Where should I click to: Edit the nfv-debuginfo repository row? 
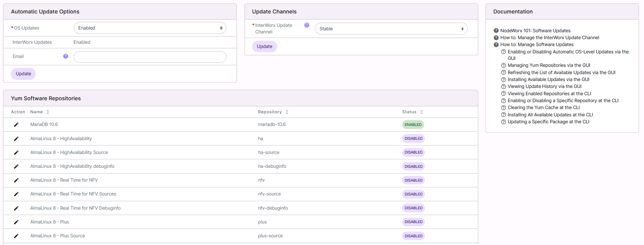[16, 208]
